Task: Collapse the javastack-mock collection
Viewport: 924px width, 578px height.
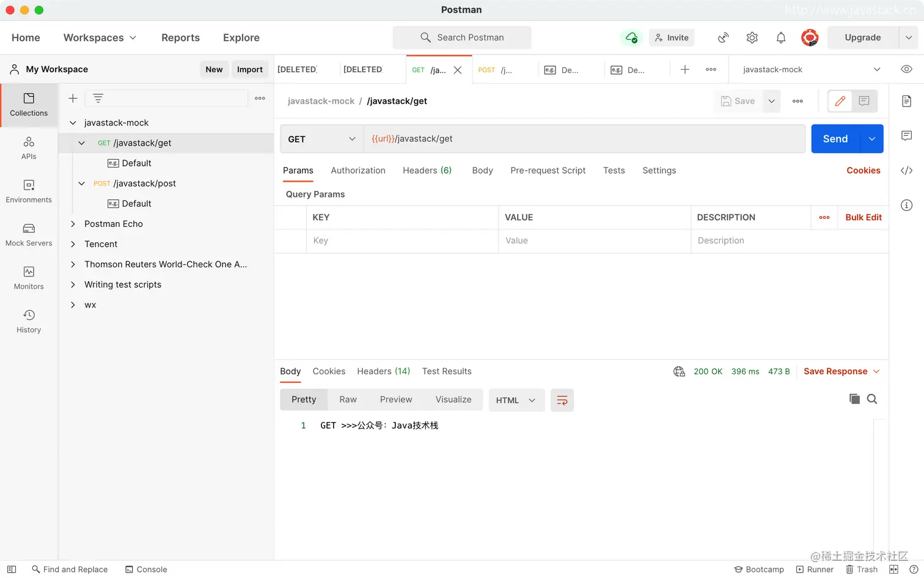Action: [x=73, y=123]
